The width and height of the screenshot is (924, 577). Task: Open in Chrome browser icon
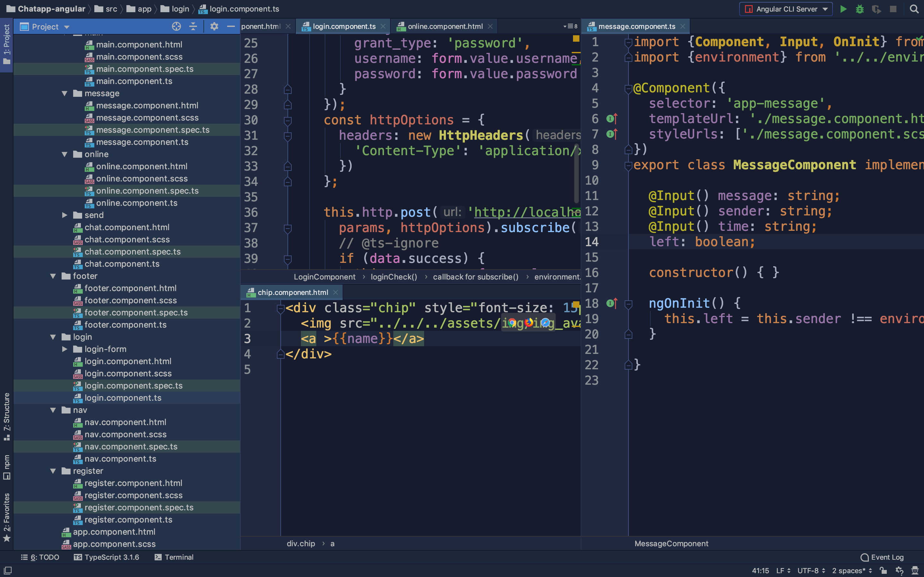(x=512, y=323)
